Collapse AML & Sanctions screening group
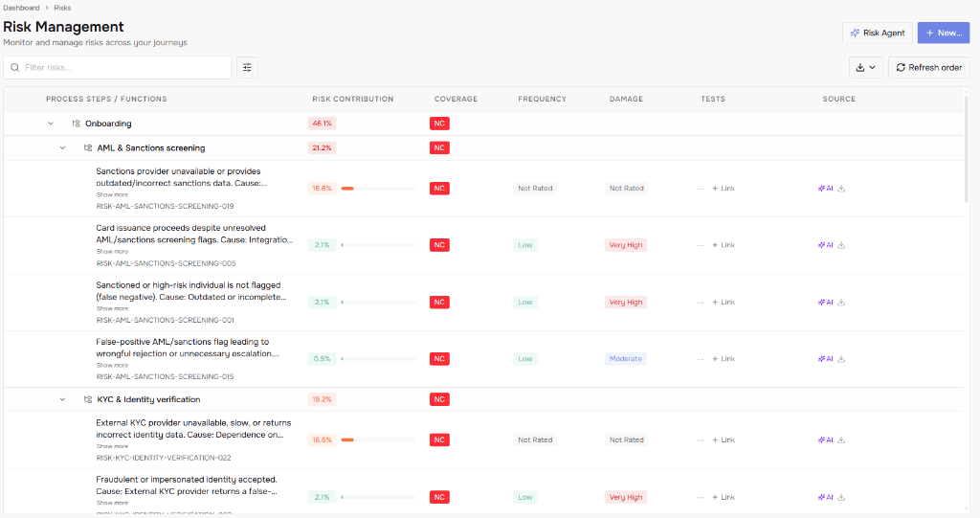 [x=62, y=148]
